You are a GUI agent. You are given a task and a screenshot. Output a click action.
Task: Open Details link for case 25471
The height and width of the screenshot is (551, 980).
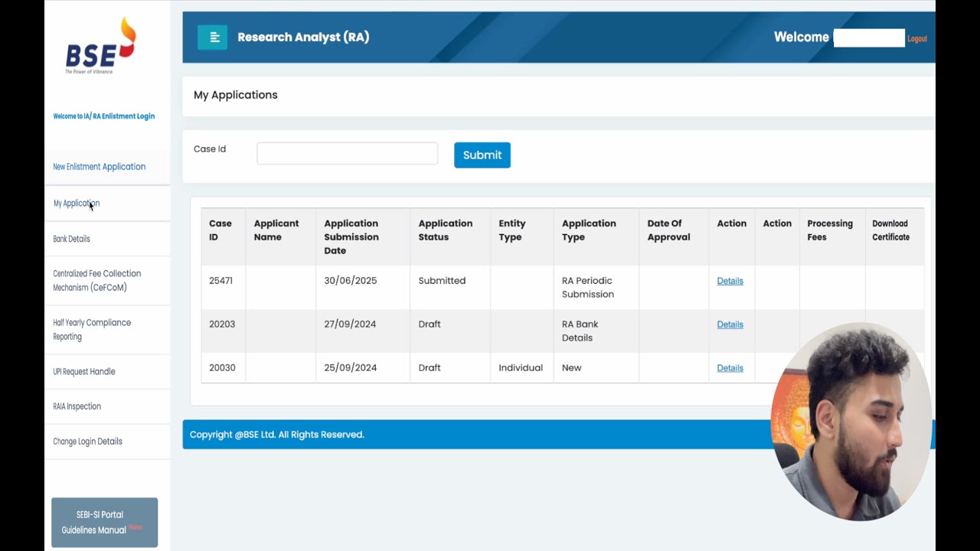(730, 281)
